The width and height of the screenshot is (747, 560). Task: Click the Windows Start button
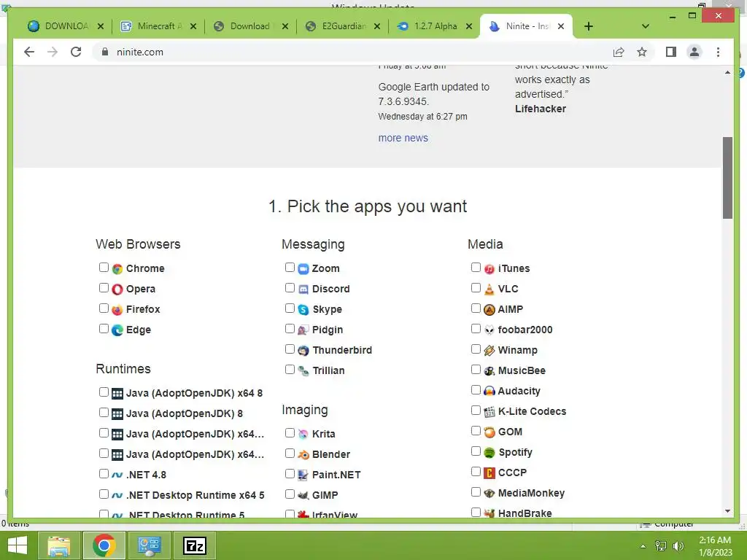click(x=18, y=545)
